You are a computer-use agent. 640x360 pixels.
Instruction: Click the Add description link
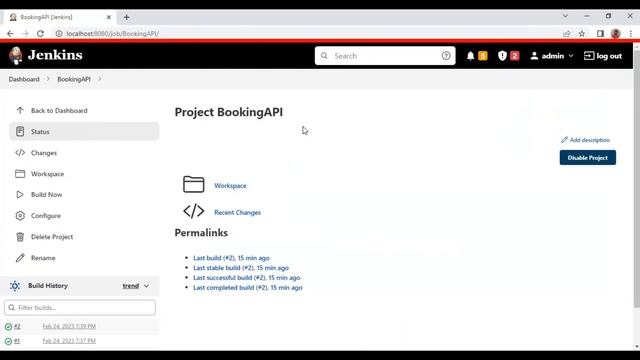click(x=585, y=140)
